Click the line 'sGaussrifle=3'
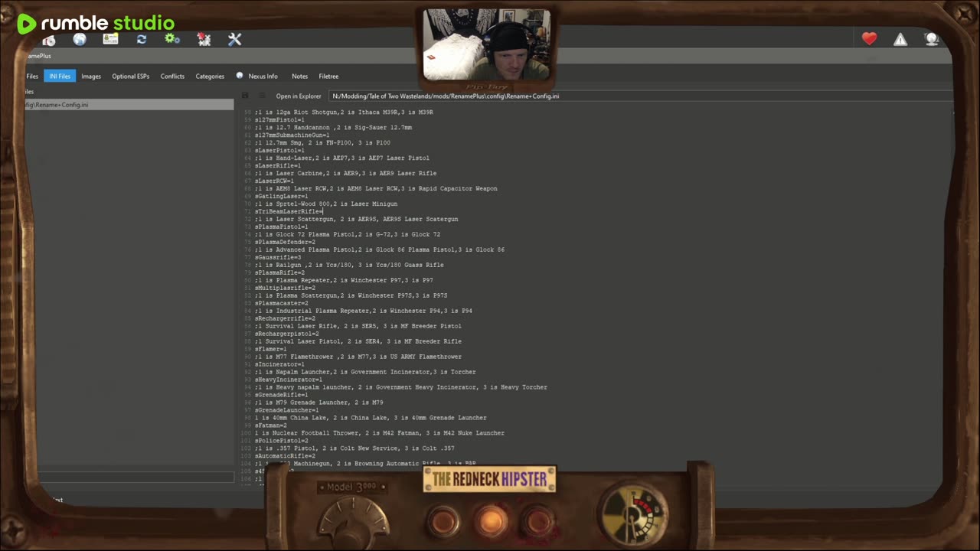980x551 pixels. (x=278, y=258)
